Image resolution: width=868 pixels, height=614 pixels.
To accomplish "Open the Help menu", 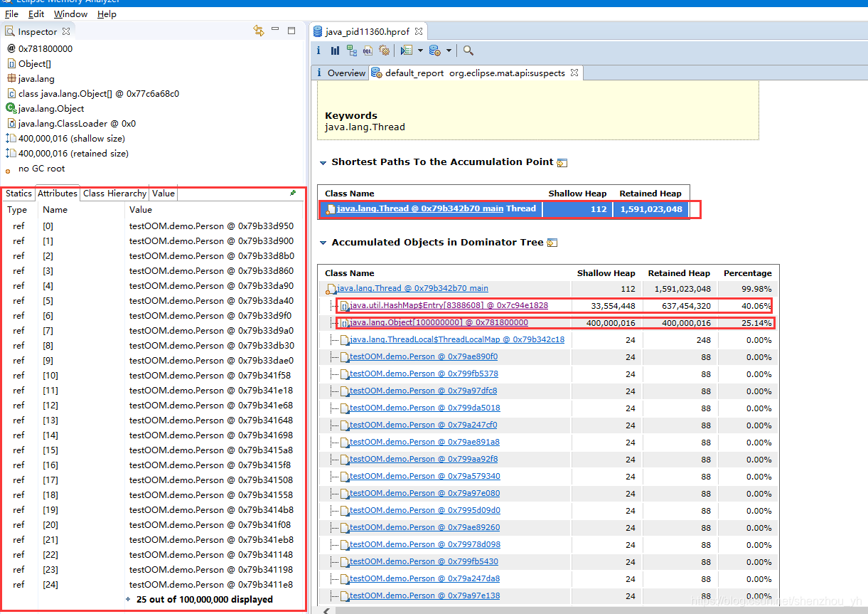I will tap(107, 14).
